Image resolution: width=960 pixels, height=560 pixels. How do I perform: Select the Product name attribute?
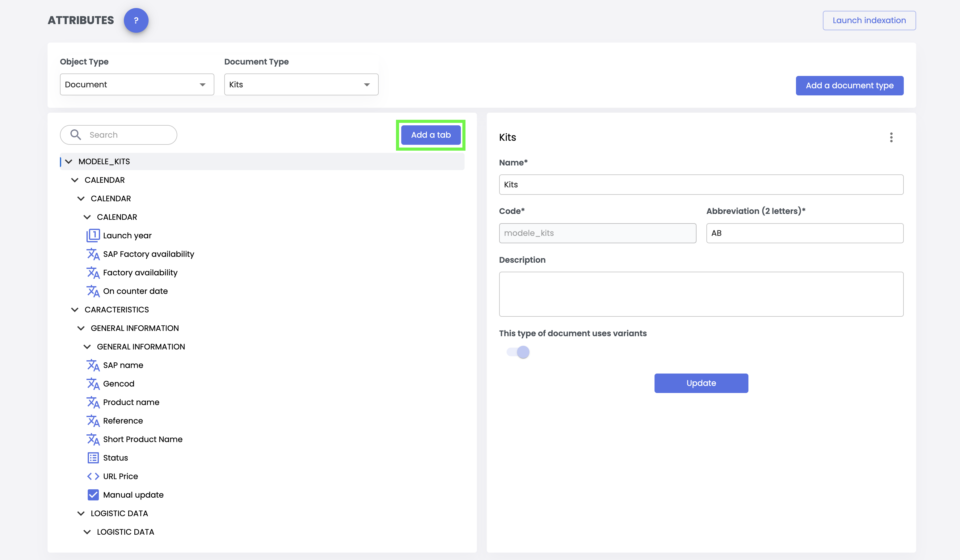point(131,402)
